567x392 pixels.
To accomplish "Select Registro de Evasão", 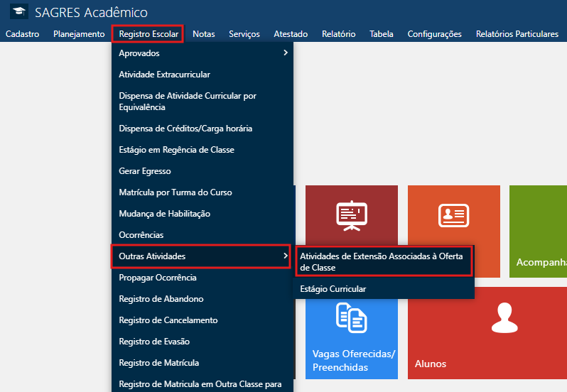I will (x=202, y=342).
